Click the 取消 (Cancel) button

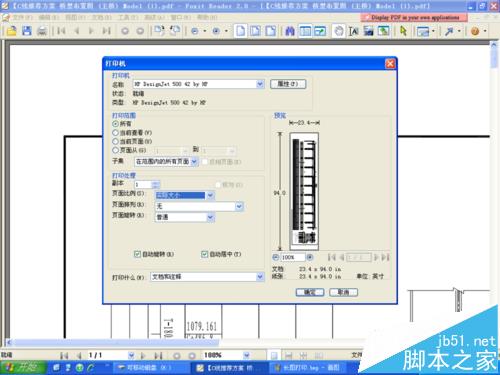click(x=343, y=292)
